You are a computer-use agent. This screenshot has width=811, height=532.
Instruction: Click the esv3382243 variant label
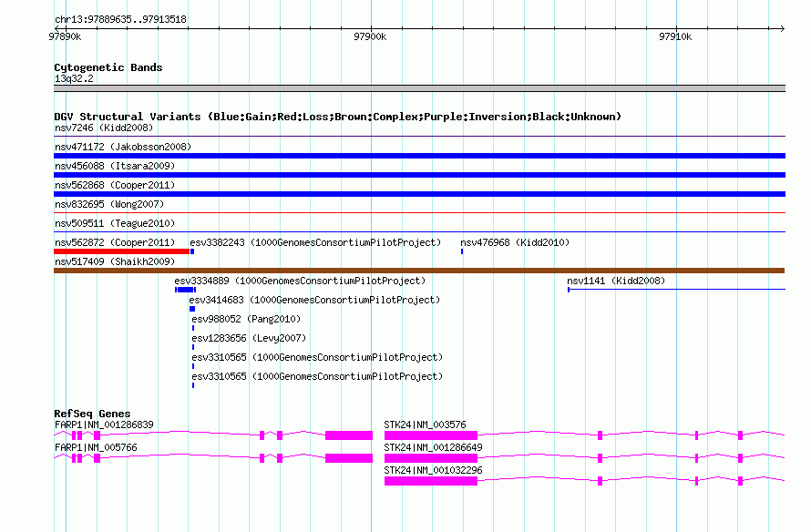click(315, 242)
